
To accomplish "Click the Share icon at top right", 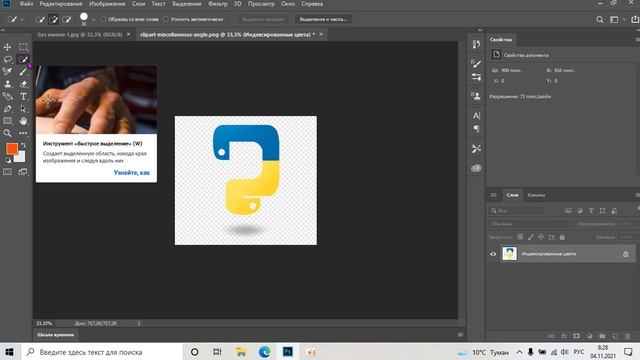I will 635,19.
